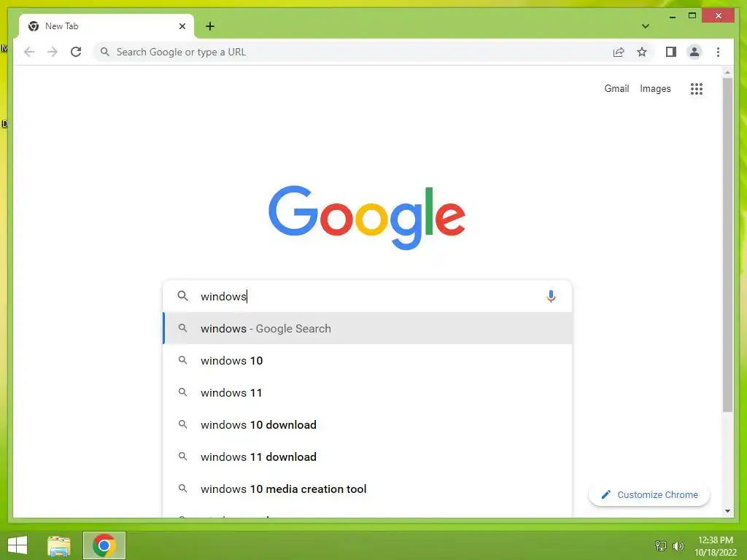Open the volume speaker tray icon
747x560 pixels.
(x=678, y=545)
